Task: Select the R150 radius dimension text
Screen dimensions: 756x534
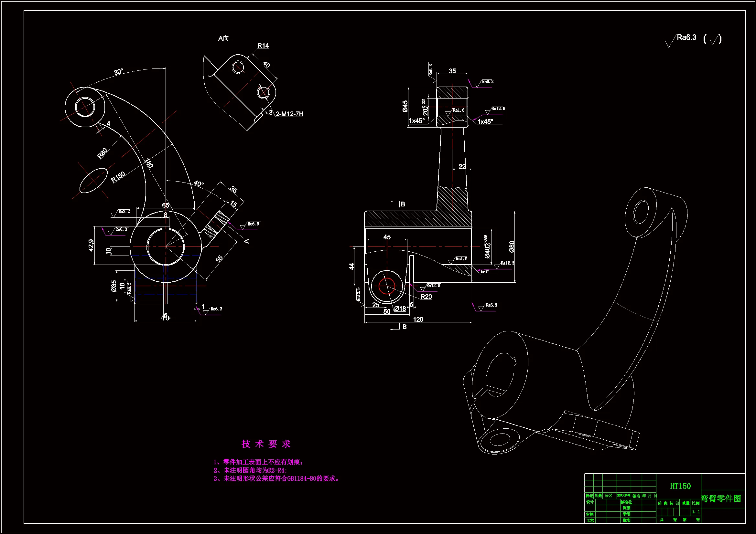Action: tap(118, 177)
